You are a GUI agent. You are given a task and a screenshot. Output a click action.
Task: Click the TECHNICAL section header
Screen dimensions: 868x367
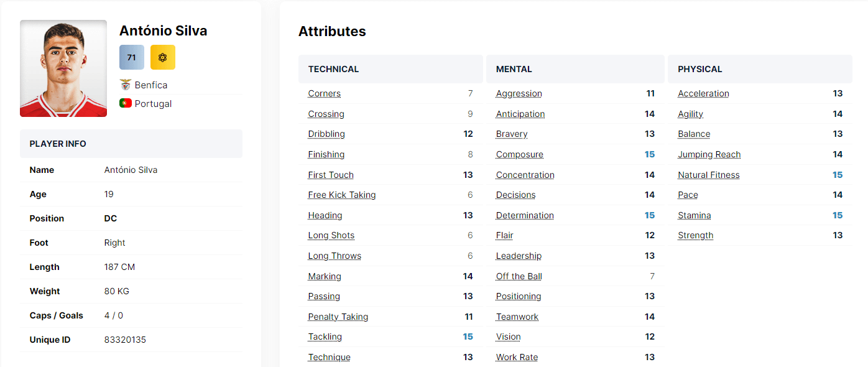click(334, 69)
